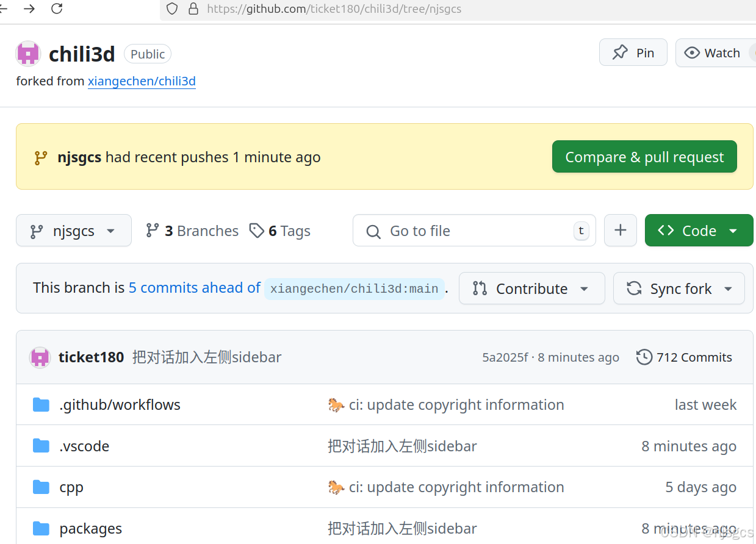The width and height of the screenshot is (756, 544).
Task: Click the Watch button
Action: 716,52
